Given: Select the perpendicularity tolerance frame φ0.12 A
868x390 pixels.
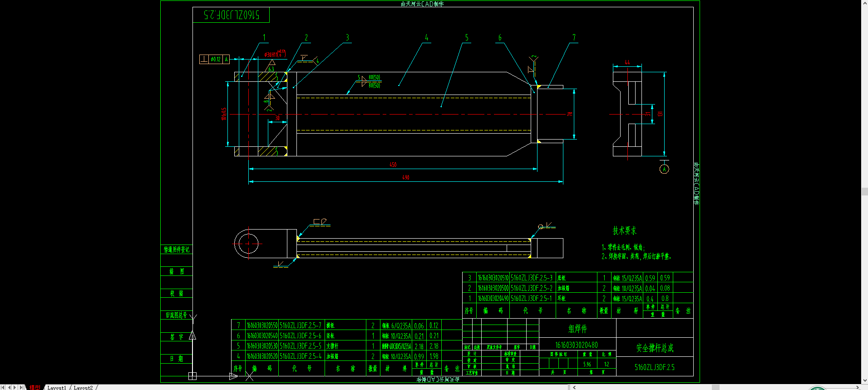Looking at the screenshot, I should 214,59.
